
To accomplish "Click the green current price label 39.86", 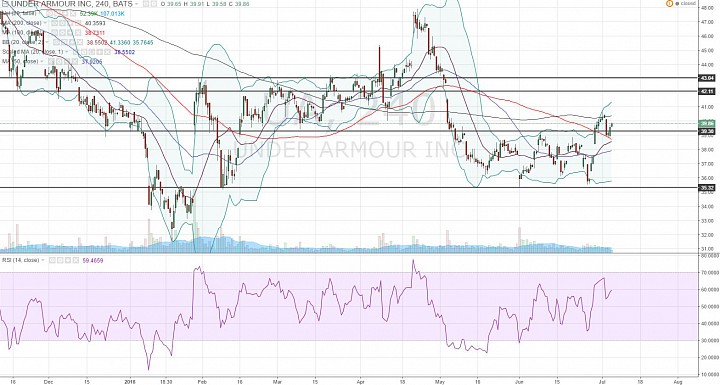I will coord(706,124).
